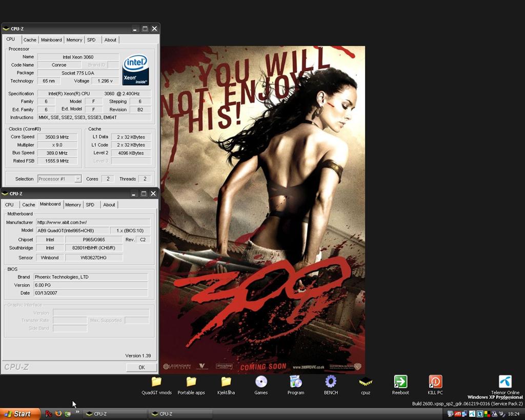Viewport: 525px width, 420px height.
Task: Click the first monitor icon in the tray
Action: (450, 414)
